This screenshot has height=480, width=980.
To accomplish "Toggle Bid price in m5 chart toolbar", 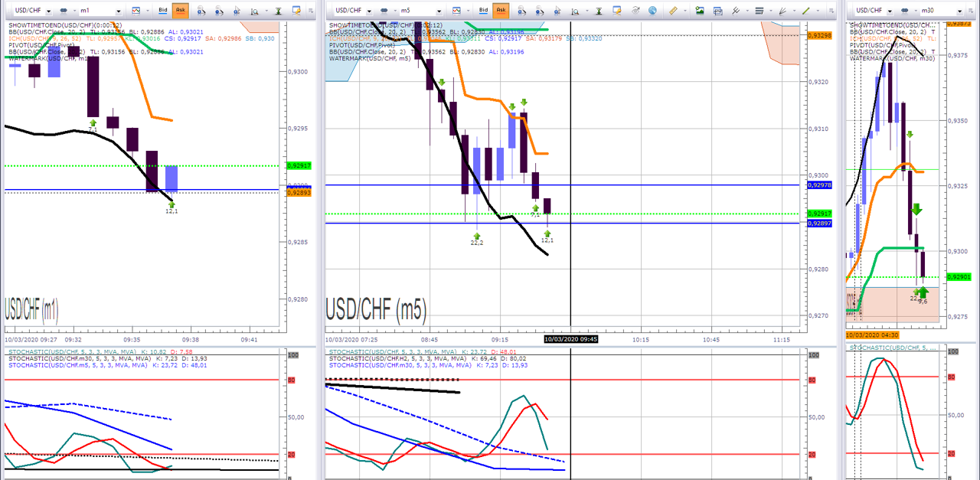I will (483, 10).
